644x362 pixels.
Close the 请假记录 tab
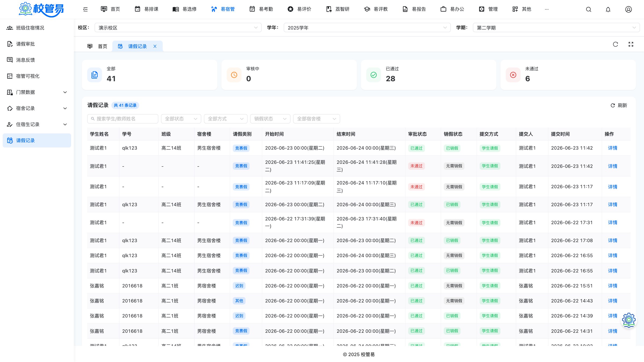click(155, 46)
